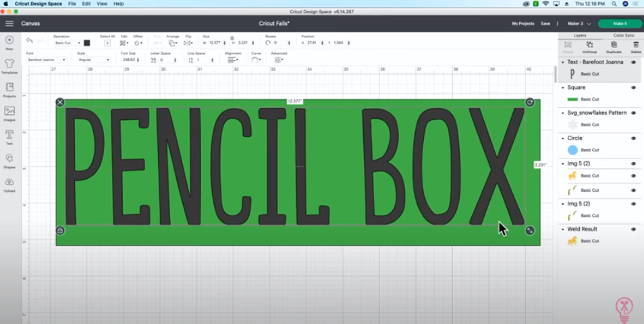Open the Font Barefoot Joanna dropdown
The width and height of the screenshot is (644, 324).
[46, 59]
